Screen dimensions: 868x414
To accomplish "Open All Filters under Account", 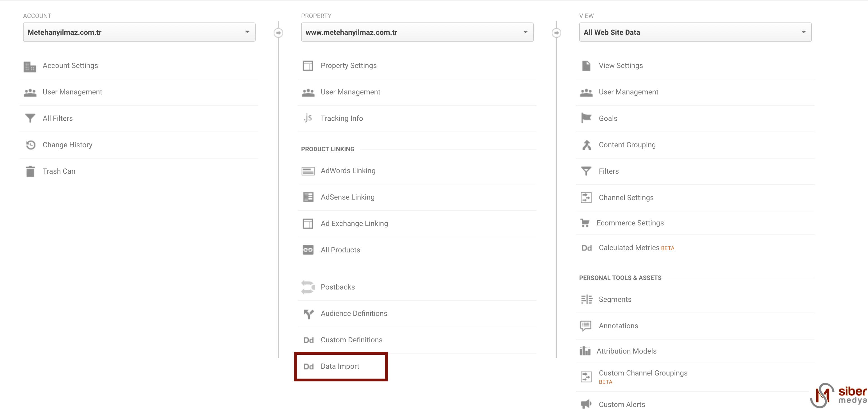I will [x=58, y=118].
